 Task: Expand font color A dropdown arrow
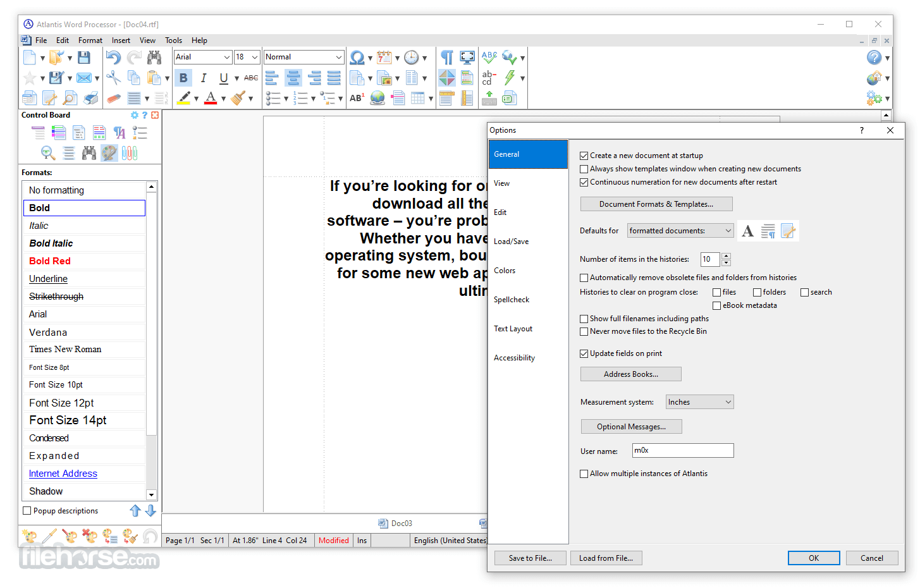223,99
